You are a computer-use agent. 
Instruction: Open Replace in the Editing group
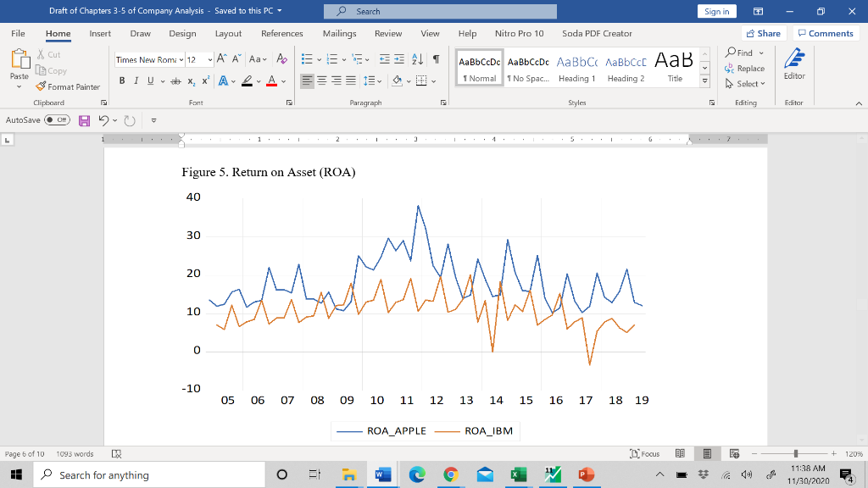[744, 68]
